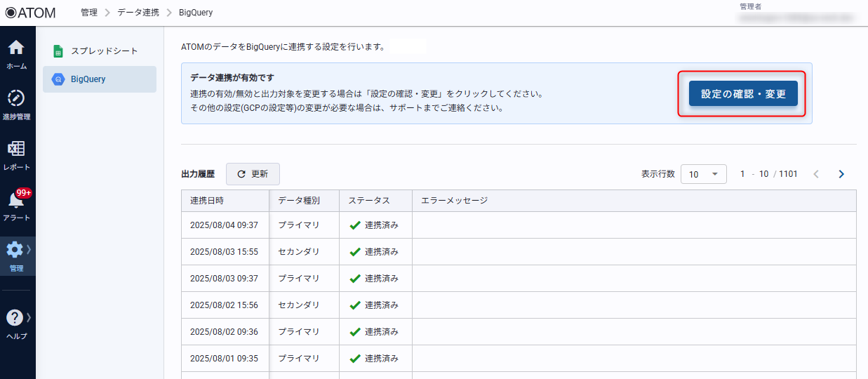Open the Home icon in sidebar
Screen dimensions: 868x379
[16, 48]
